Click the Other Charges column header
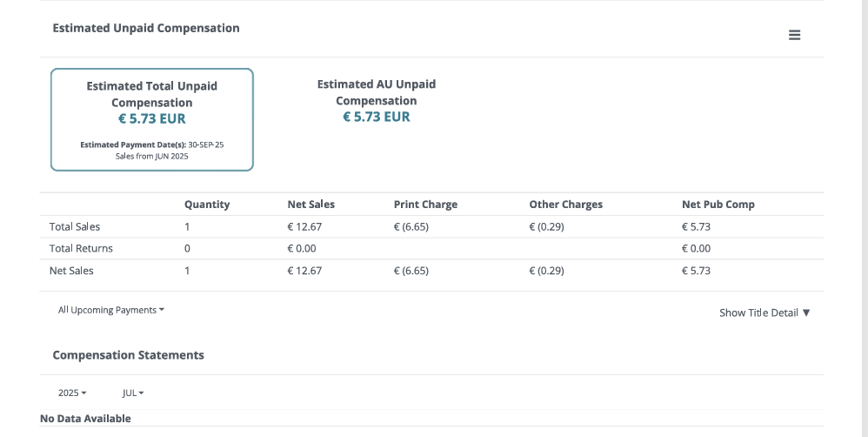This screenshot has height=437, width=868. click(x=565, y=205)
